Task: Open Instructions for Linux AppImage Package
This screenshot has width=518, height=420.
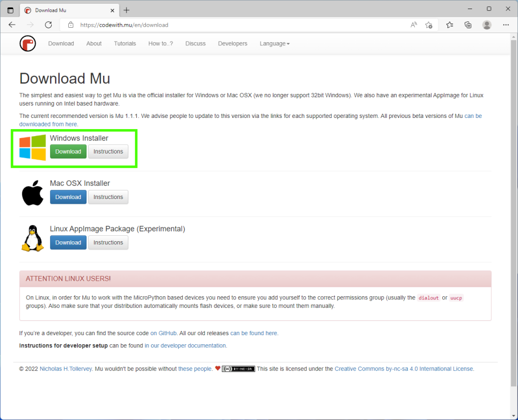Action: [x=108, y=243]
